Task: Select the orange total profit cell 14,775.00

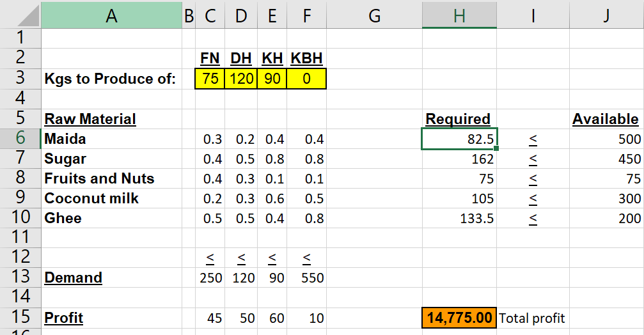Action: click(459, 318)
